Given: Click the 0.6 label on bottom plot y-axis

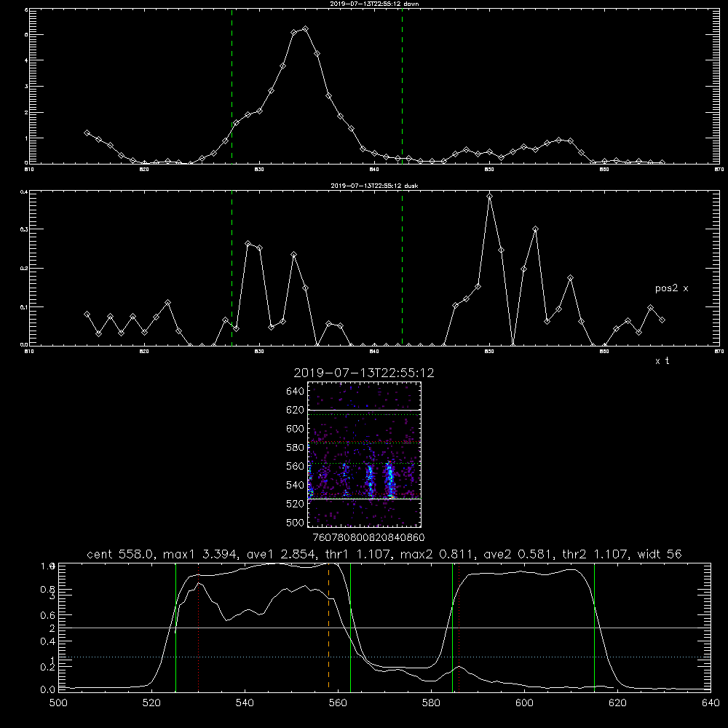Looking at the screenshot, I should [x=48, y=615].
